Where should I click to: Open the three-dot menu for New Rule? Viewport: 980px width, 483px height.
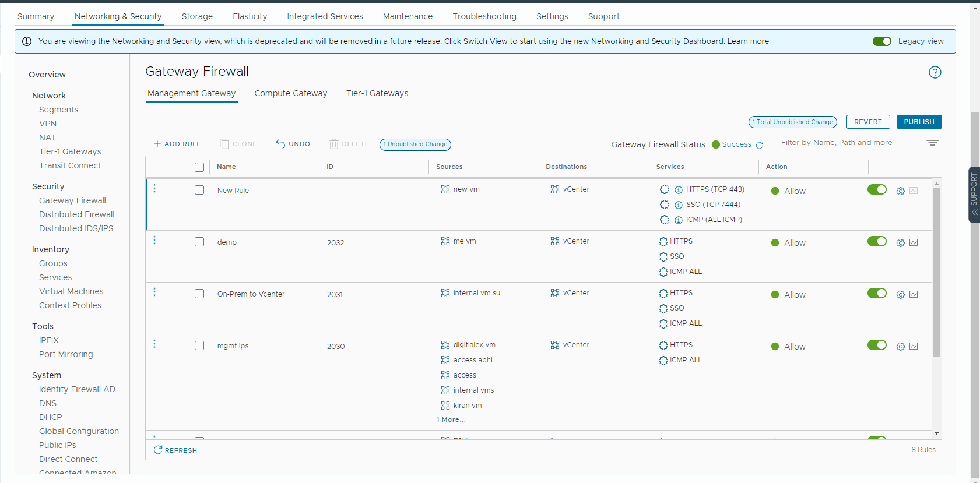154,189
